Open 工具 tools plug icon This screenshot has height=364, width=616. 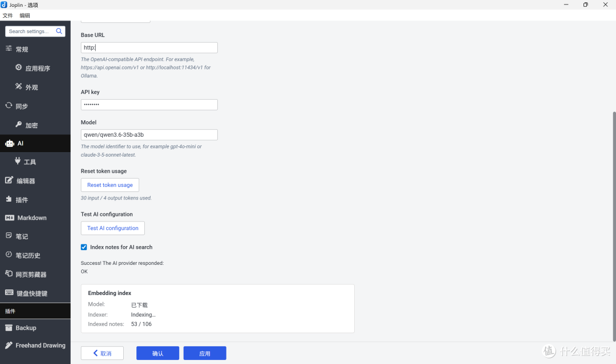coord(18,161)
